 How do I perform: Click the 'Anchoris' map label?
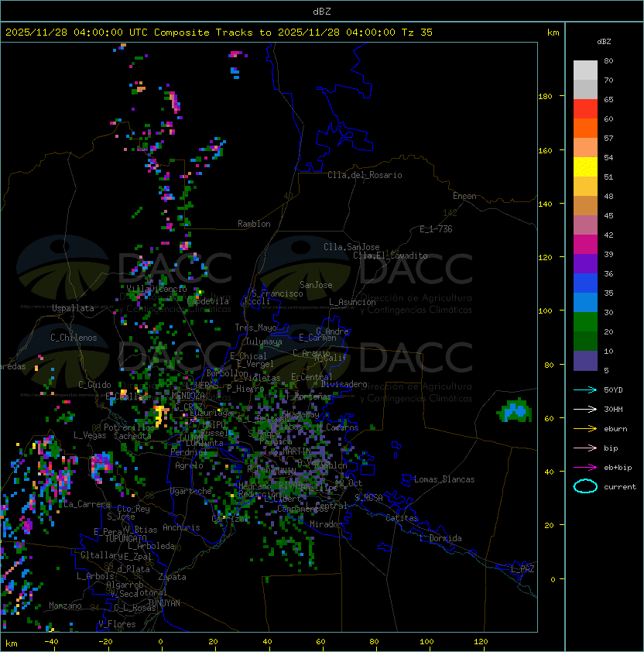181,527
